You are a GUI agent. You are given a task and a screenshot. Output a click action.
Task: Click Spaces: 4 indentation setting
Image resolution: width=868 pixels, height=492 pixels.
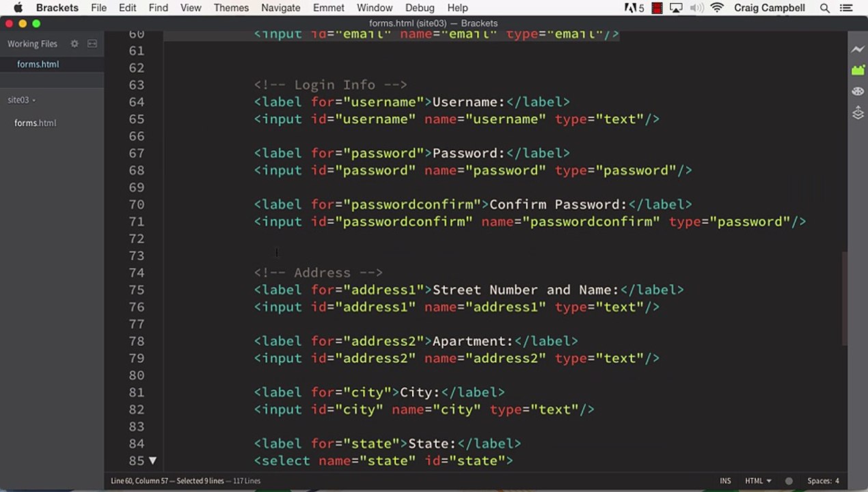823,481
